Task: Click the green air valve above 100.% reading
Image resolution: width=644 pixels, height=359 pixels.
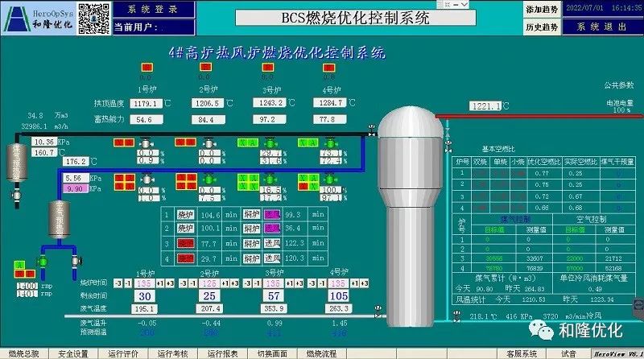Action: coord(330,179)
